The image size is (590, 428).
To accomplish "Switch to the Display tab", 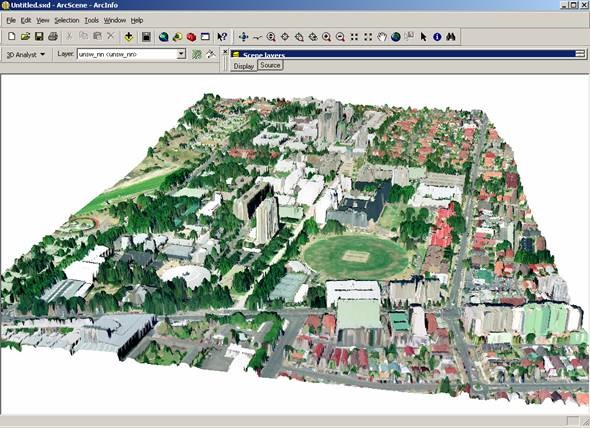I will point(244,66).
